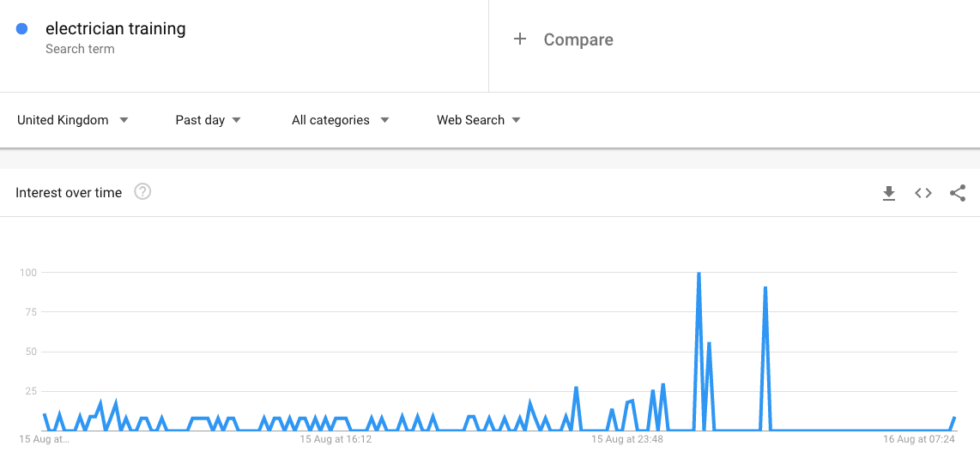This screenshot has height=476, width=980.
Task: Open the Past day time range dropdown
Action: [x=209, y=120]
